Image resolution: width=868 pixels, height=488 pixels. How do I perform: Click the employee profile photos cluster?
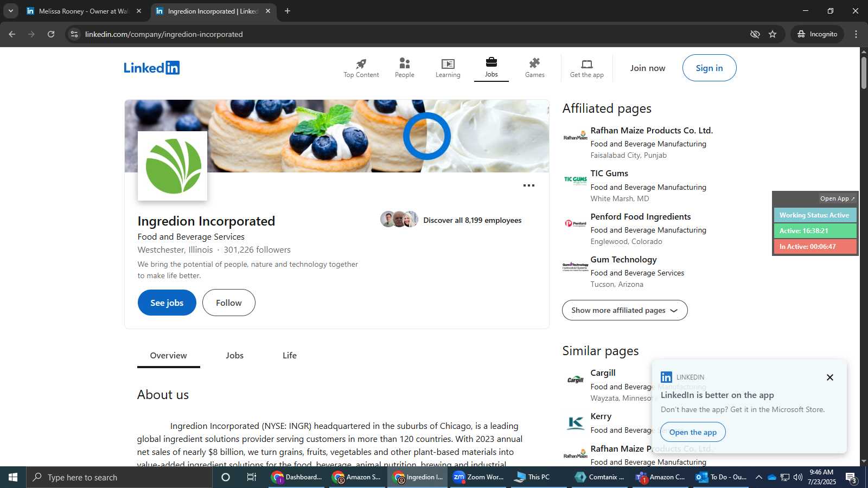(x=399, y=219)
